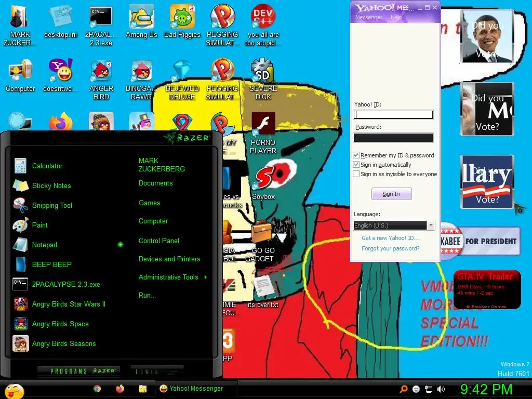
Task: Click the Yahoo! ID input field
Action: pyautogui.click(x=393, y=115)
